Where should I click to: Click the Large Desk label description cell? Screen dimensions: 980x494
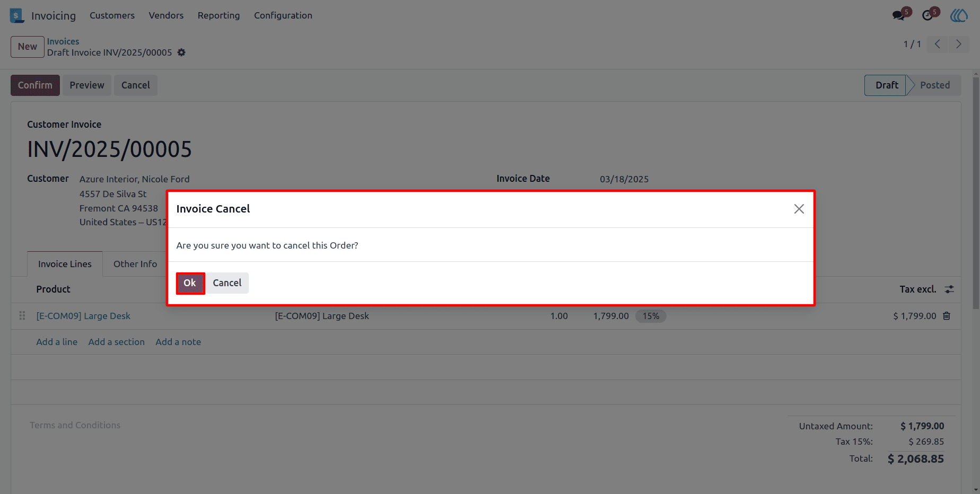pyautogui.click(x=322, y=316)
